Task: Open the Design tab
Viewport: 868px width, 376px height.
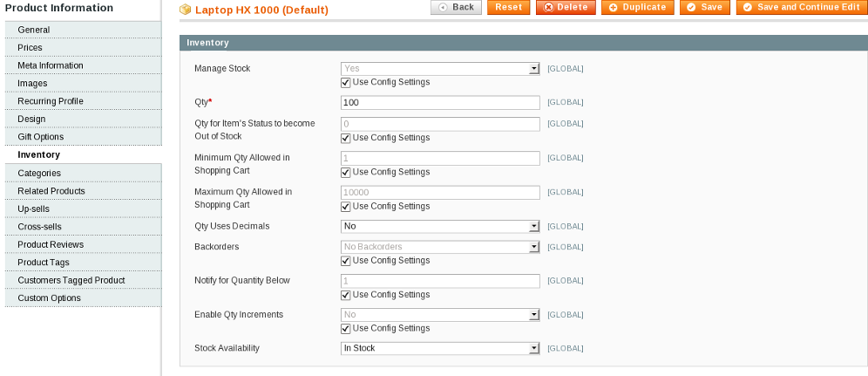Action: (83, 119)
